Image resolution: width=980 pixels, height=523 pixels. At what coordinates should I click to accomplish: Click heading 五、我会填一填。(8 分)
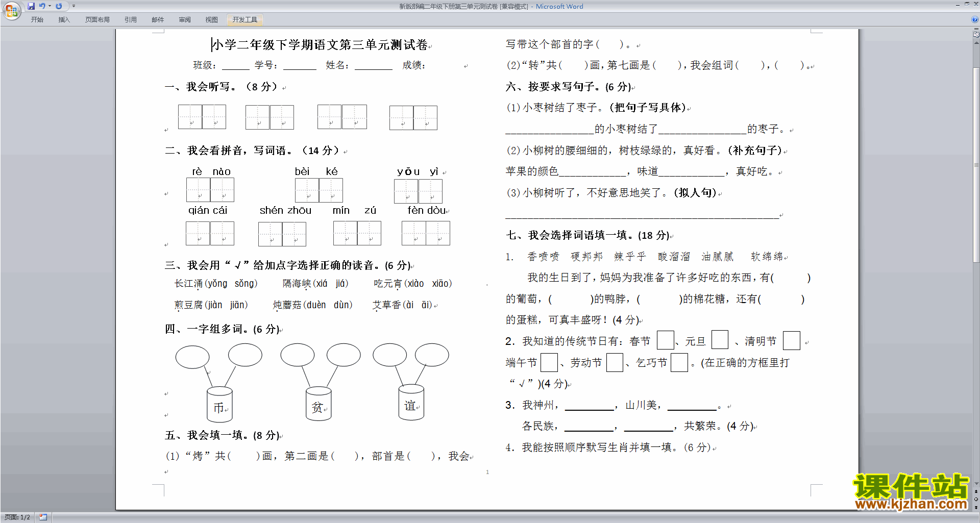(222, 435)
